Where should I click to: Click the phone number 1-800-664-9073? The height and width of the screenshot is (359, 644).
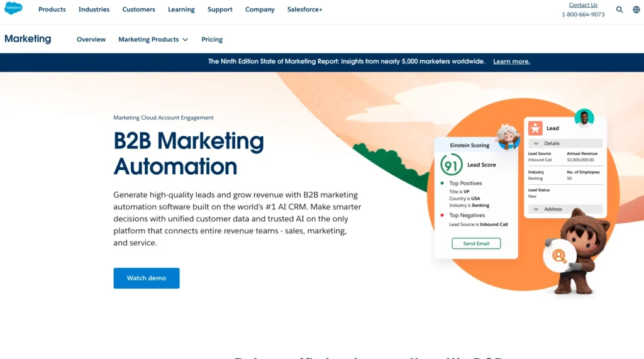[x=583, y=14]
